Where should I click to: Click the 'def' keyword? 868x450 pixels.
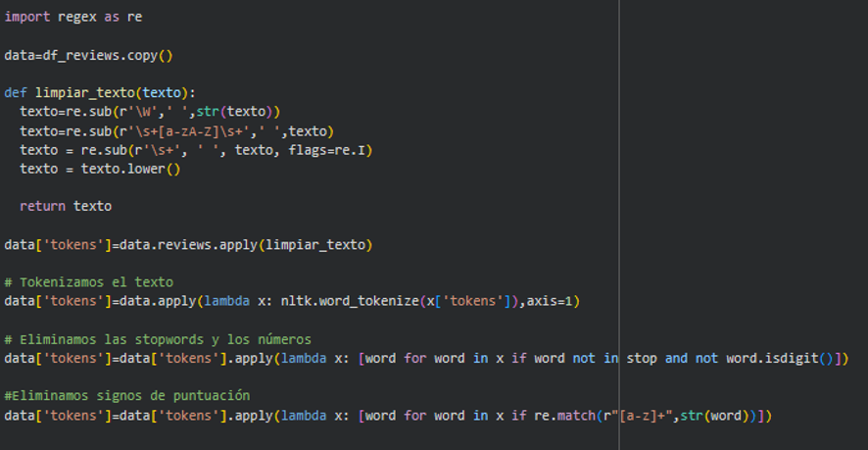coord(16,93)
